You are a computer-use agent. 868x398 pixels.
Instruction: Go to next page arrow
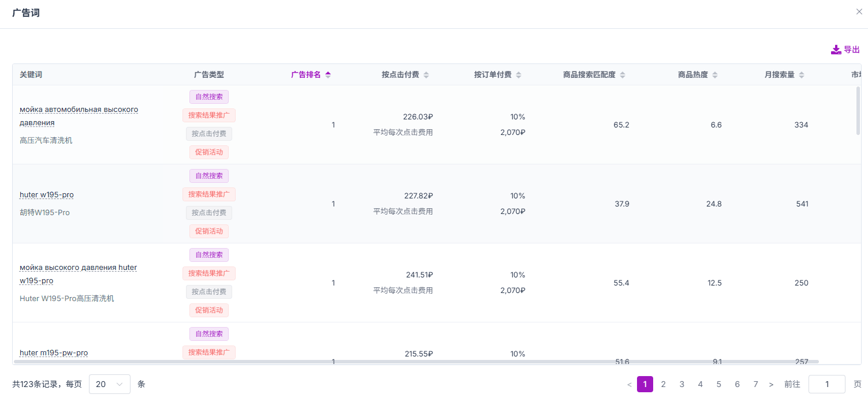point(771,384)
